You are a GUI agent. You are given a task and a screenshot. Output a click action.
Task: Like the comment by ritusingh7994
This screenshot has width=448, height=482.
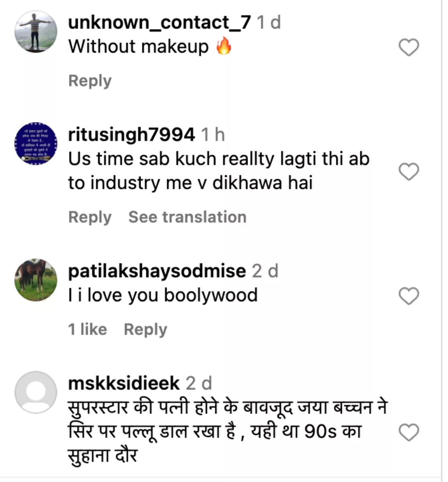409,172
